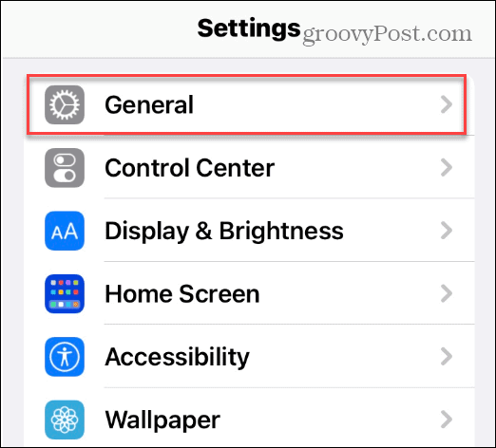Click the chevron beside General
This screenshot has width=496, height=448.
(x=447, y=104)
